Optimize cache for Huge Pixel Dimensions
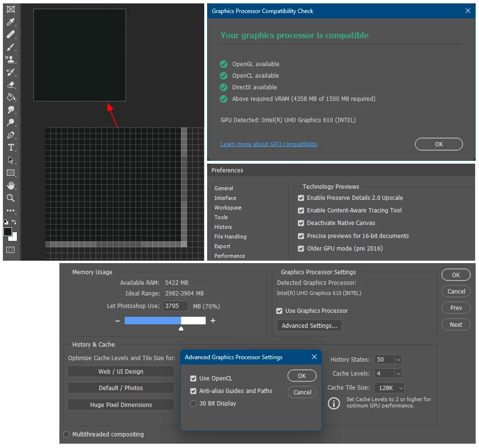 point(121,405)
